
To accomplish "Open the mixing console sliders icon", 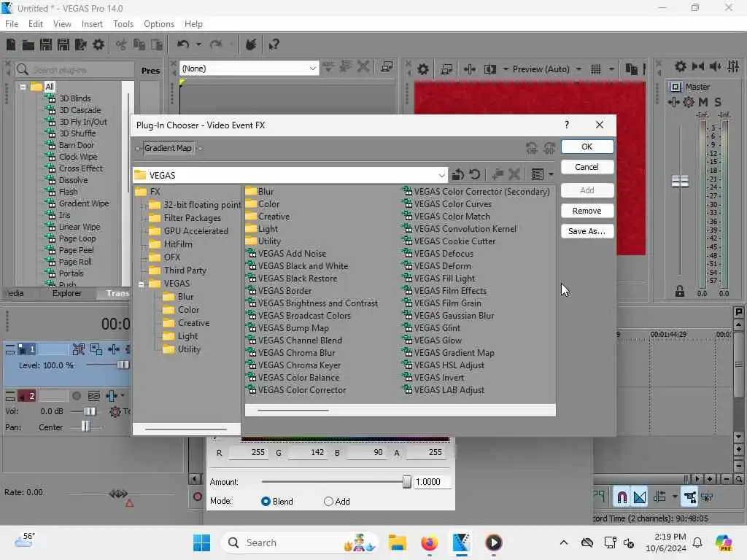I will coord(733,66).
